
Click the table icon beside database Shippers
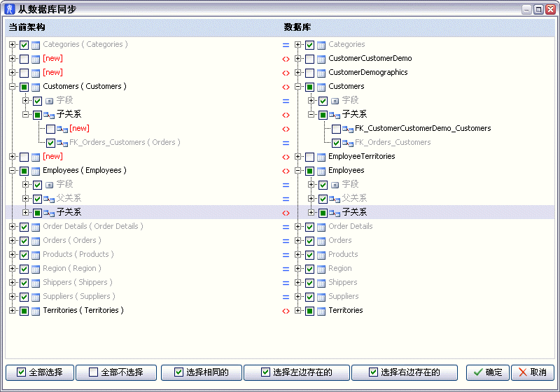[321, 283]
